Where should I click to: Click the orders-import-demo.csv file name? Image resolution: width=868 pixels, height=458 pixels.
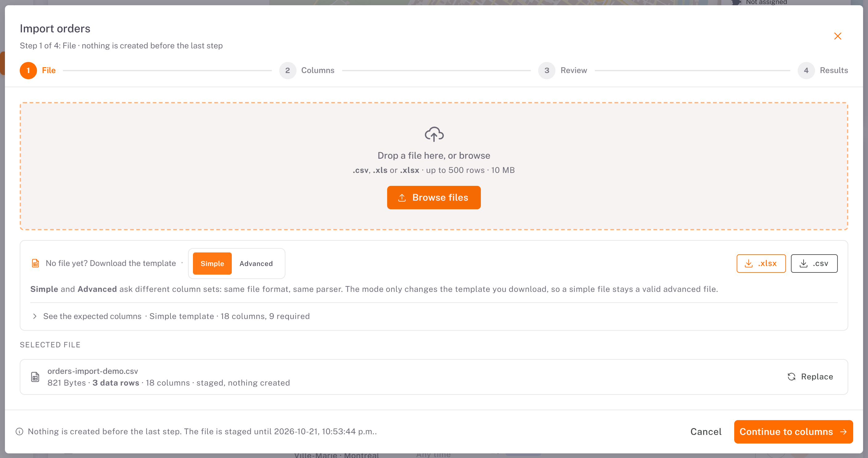tap(93, 371)
